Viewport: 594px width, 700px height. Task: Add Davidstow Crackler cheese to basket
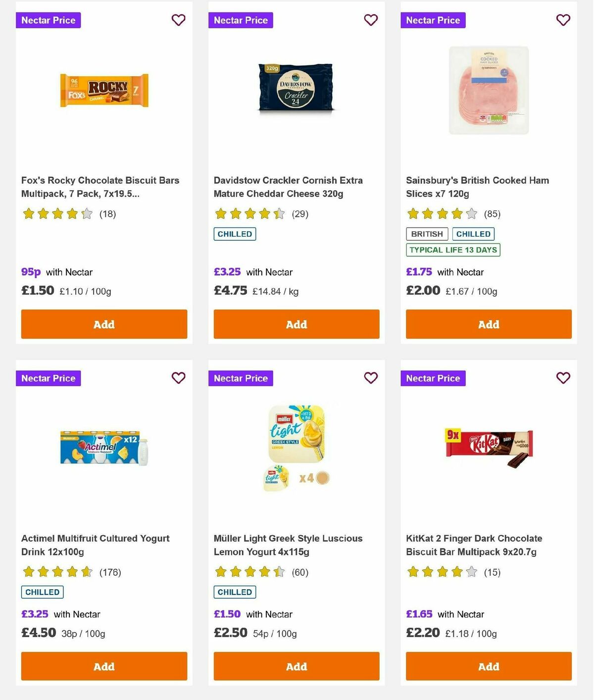296,324
